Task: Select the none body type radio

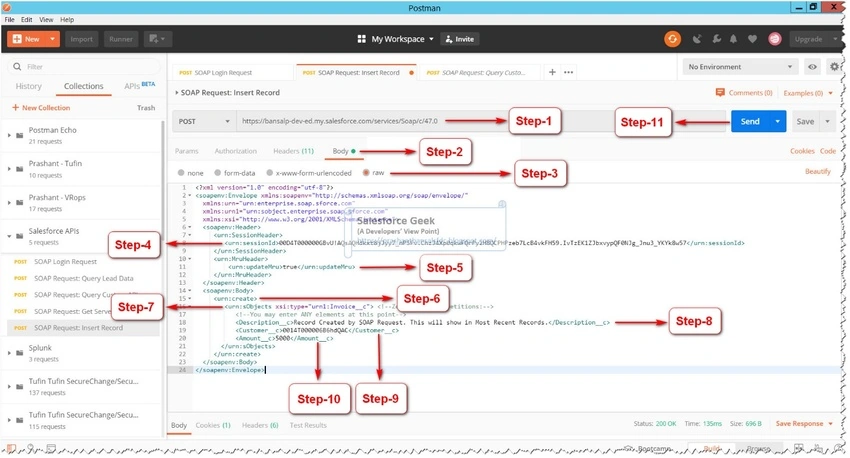Action: click(181, 173)
